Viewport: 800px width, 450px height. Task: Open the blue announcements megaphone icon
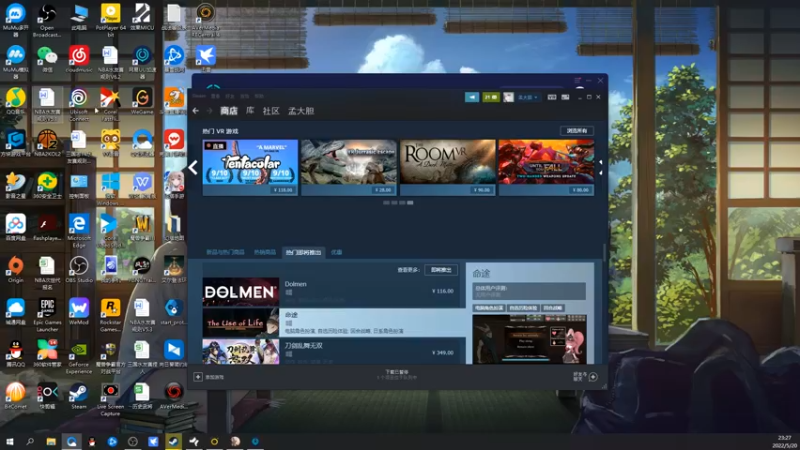pyautogui.click(x=472, y=97)
